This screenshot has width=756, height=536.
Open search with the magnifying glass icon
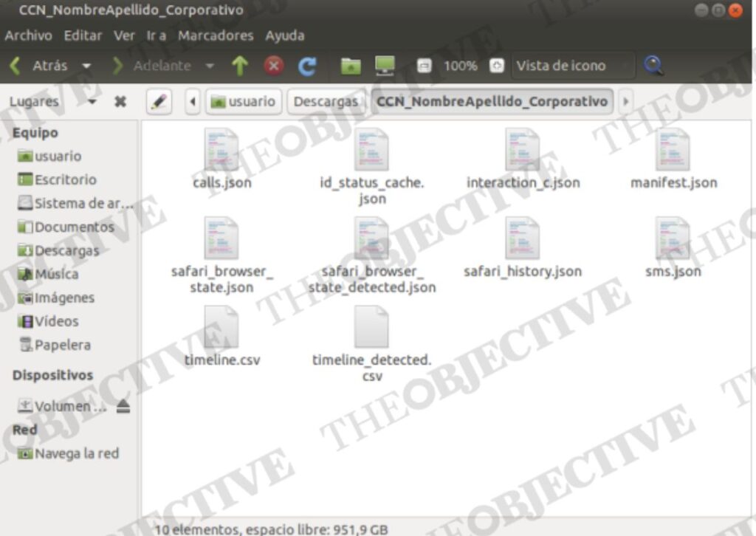tap(653, 66)
